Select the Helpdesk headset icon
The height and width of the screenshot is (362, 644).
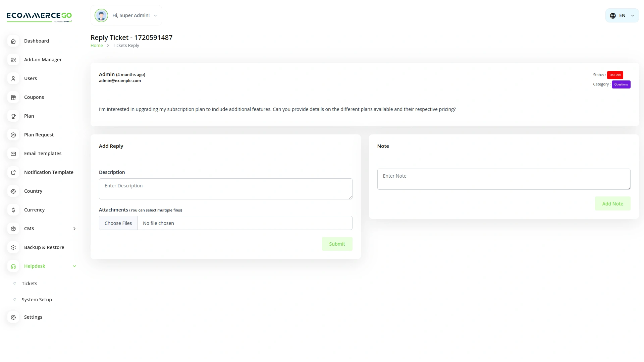(13, 266)
